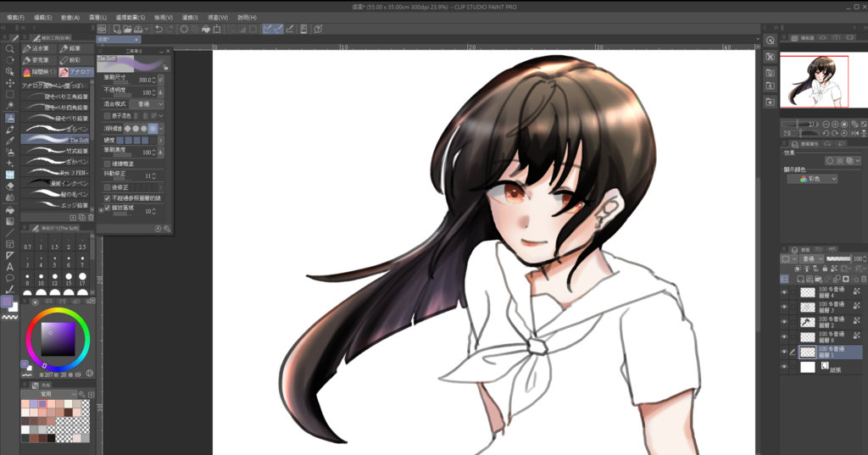The height and width of the screenshot is (455, 868).
Task: Expand the 硬度 hardness options arrow
Action: pos(161,141)
